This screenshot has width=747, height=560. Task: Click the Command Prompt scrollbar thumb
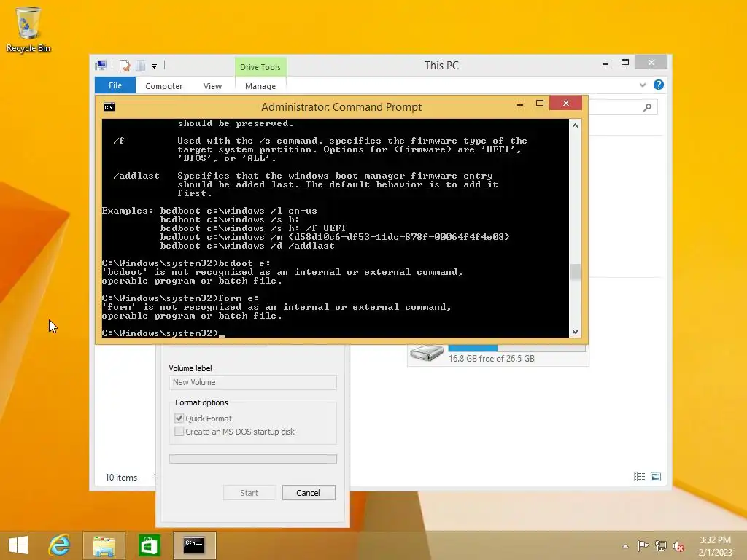coord(575,272)
